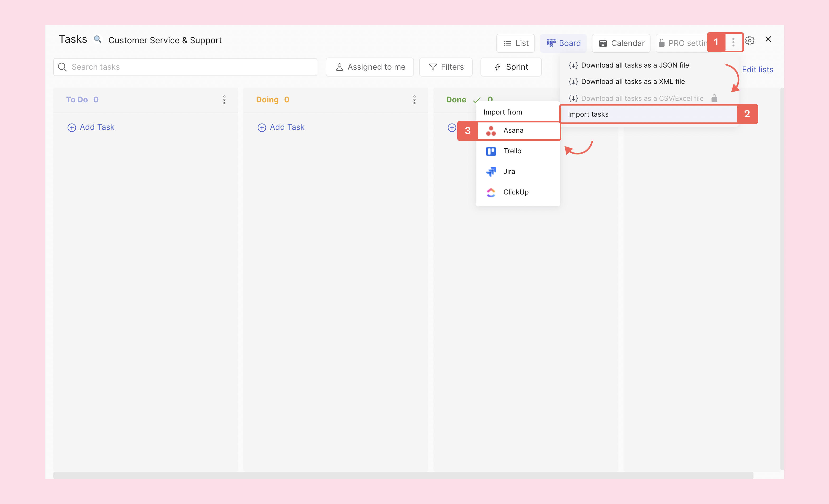Click the Asana logo icon
The image size is (829, 504).
tap(491, 130)
